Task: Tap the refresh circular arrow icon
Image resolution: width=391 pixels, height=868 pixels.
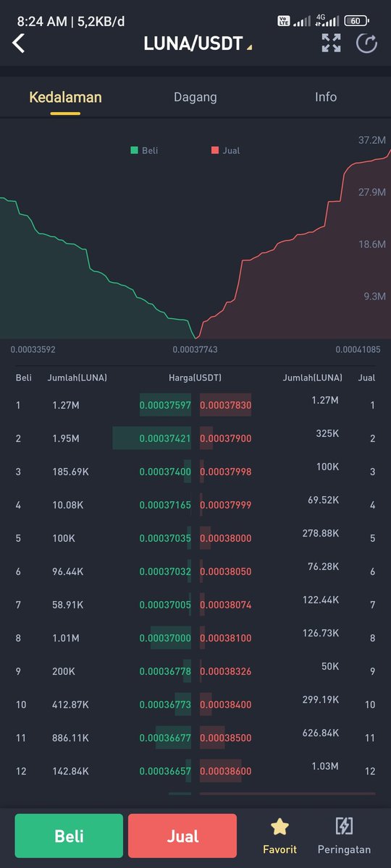Action: pos(367,43)
